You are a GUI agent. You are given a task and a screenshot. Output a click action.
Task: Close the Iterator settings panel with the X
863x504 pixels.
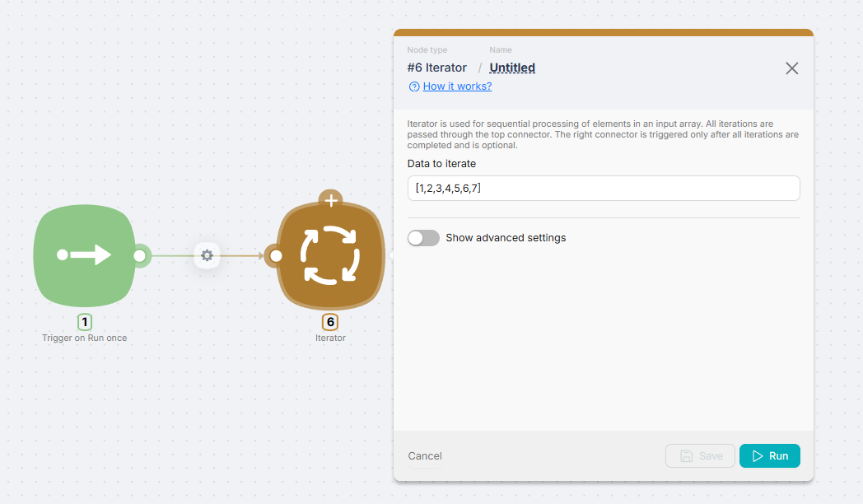tap(791, 68)
